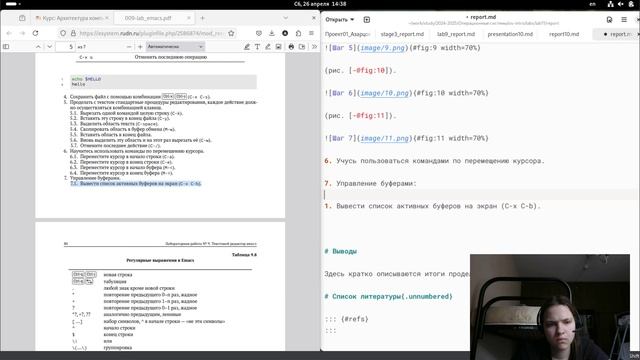Open site security padlock info

(x=73, y=33)
